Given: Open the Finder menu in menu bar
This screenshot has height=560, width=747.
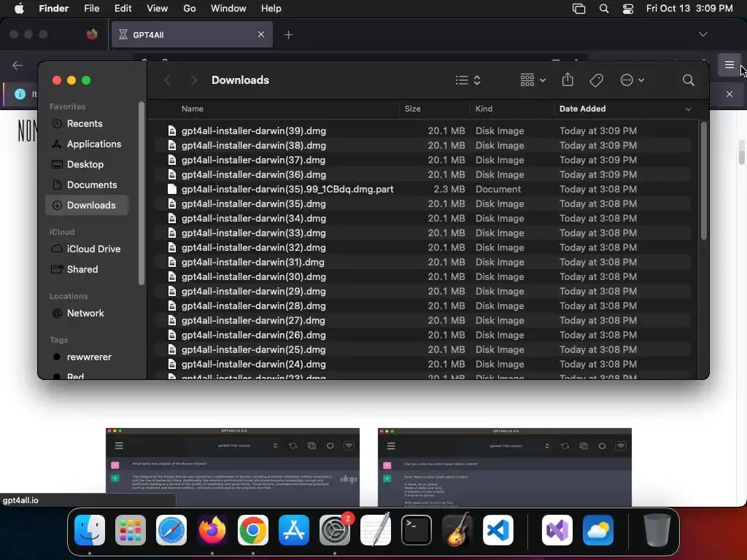Looking at the screenshot, I should click(x=53, y=9).
